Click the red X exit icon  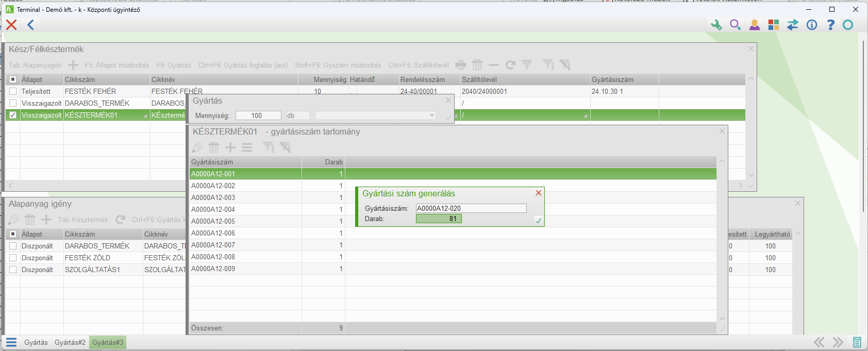point(11,25)
